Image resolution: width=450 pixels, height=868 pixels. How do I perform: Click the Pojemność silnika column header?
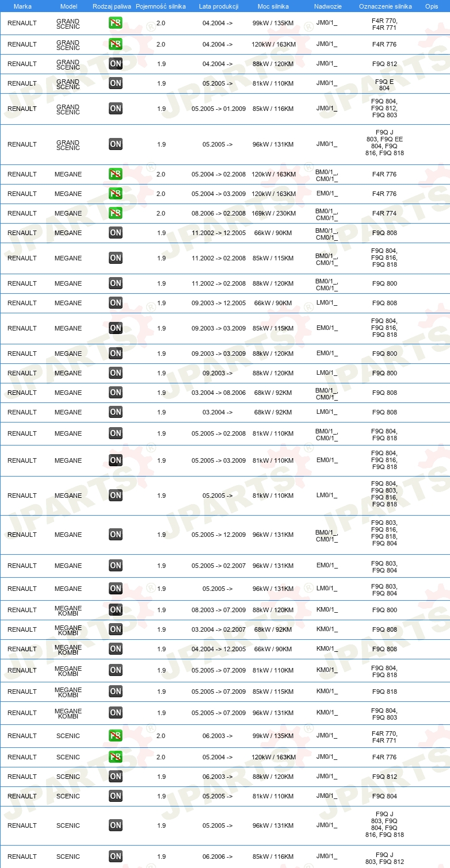coord(161,6)
